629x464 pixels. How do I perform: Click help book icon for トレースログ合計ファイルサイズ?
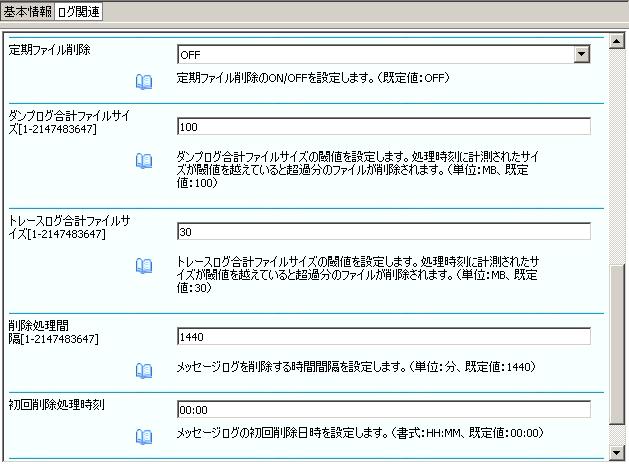pyautogui.click(x=144, y=266)
